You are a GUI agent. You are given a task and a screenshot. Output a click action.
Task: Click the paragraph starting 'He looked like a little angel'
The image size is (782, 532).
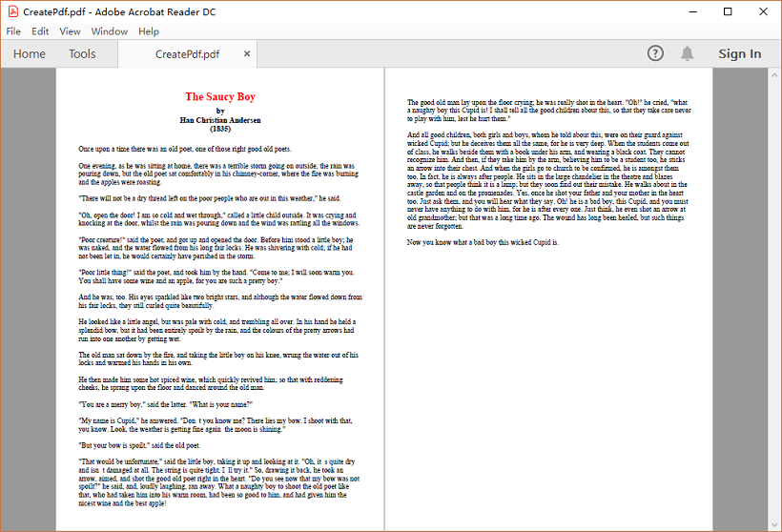(216, 330)
